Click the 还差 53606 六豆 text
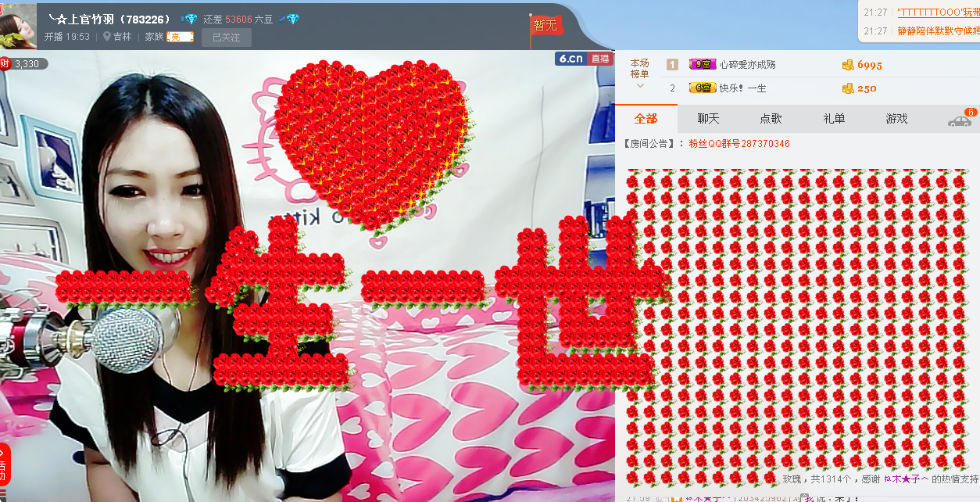Image resolution: width=980 pixels, height=502 pixels. click(x=238, y=19)
